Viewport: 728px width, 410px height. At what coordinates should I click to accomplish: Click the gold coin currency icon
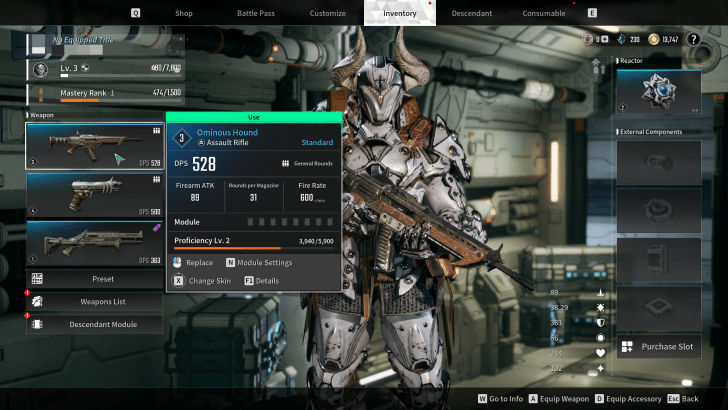(654, 39)
